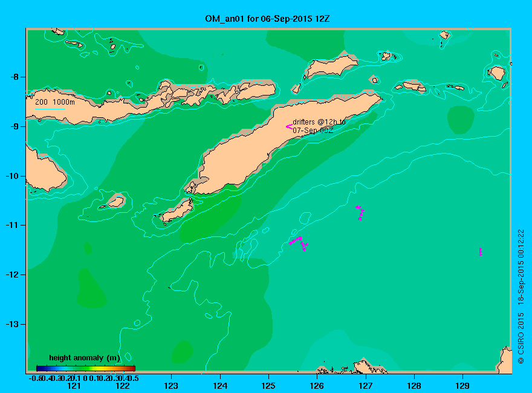Click the latitude label '-13'
532x393 pixels.
[12, 324]
